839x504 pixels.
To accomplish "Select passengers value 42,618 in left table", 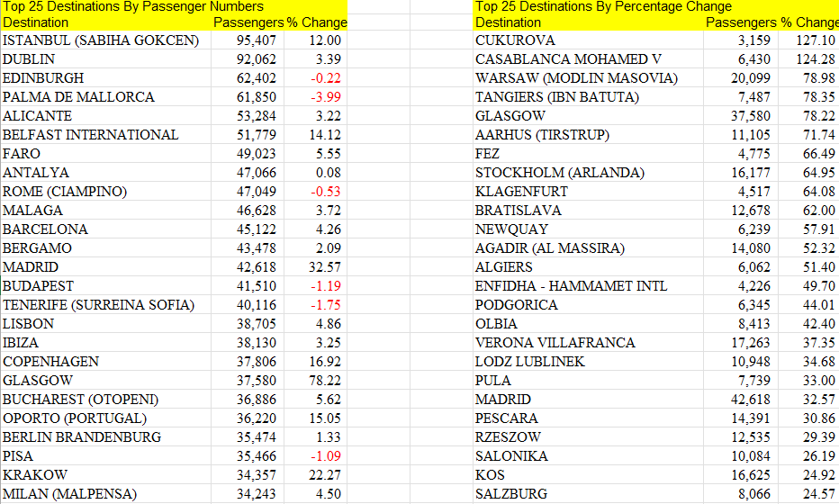I will pos(248,267).
